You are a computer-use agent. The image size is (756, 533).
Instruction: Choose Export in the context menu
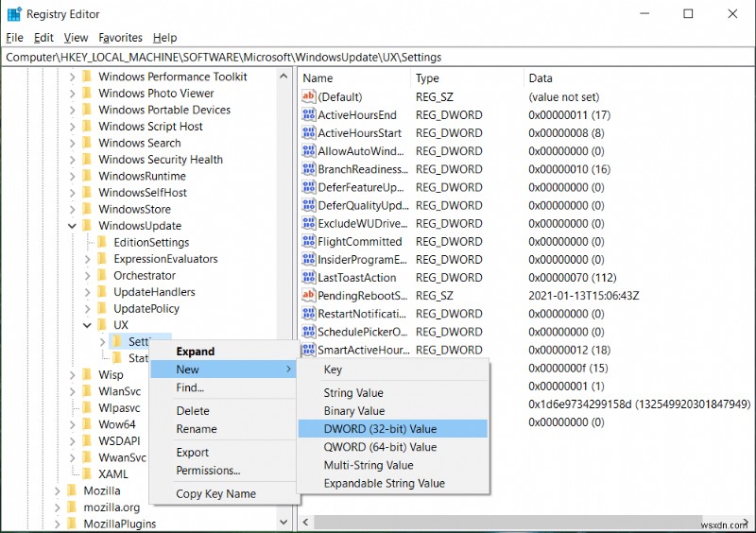(223, 453)
